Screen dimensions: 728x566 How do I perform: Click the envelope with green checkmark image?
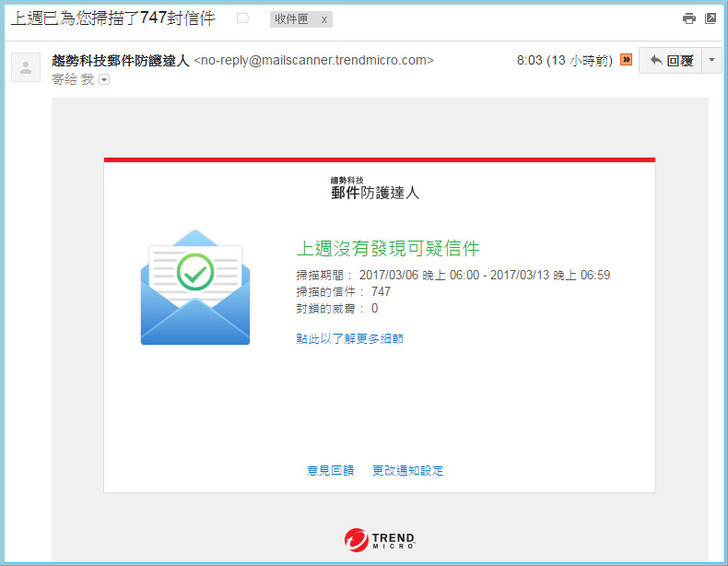(x=195, y=288)
